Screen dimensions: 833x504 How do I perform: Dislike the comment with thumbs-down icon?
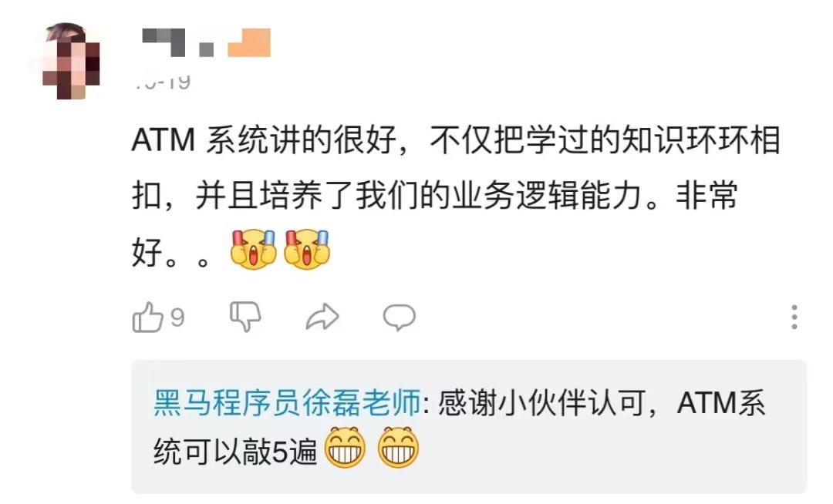click(x=245, y=317)
